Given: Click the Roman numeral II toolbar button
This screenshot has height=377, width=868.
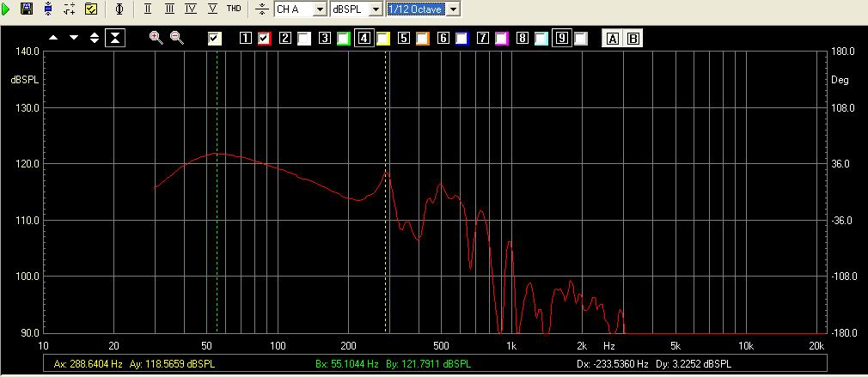Looking at the screenshot, I should 148,9.
